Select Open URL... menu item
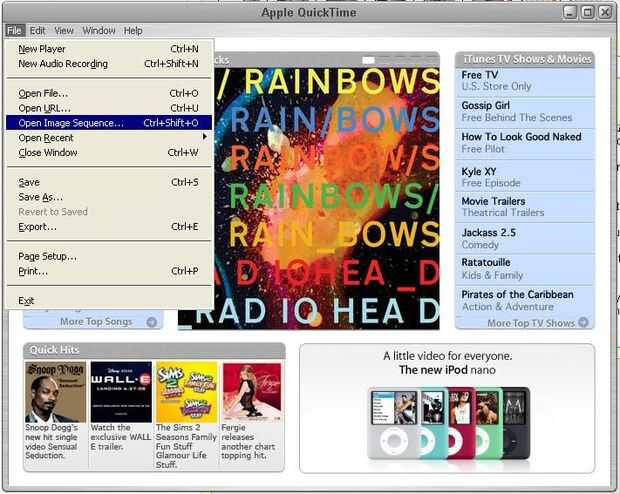Image resolution: width=620 pixels, height=494 pixels. (109, 108)
